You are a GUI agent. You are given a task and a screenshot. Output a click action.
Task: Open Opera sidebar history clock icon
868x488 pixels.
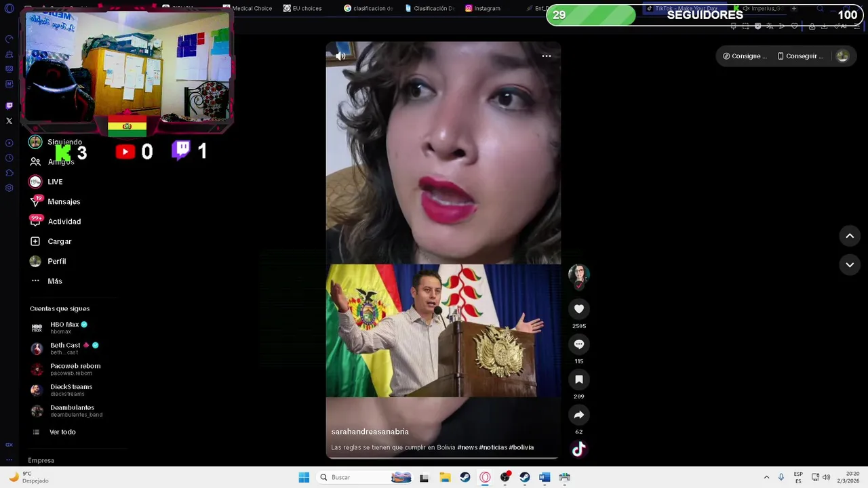pyautogui.click(x=9, y=158)
